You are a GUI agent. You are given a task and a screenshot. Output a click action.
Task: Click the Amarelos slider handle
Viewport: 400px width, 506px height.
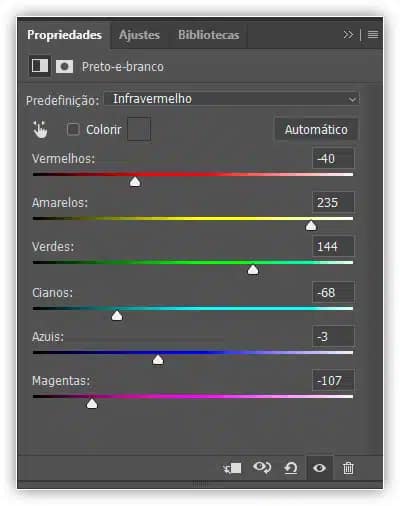(x=311, y=226)
